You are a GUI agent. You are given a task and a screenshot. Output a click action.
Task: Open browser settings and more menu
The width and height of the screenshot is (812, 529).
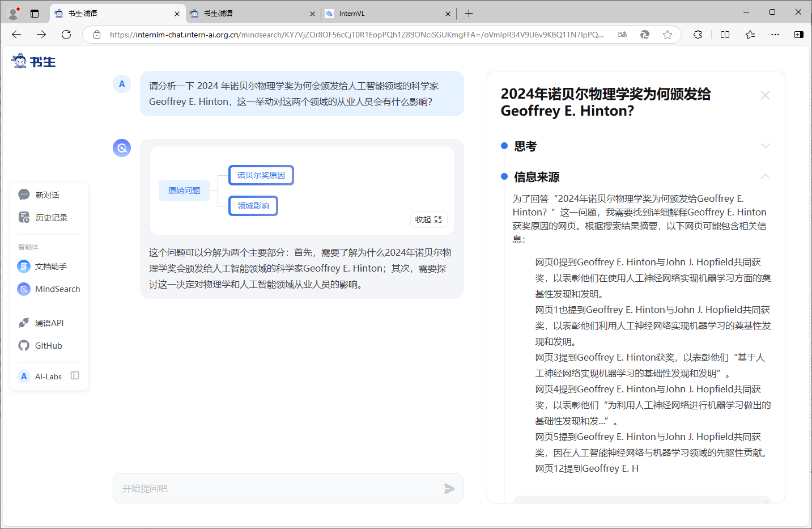[x=775, y=35]
